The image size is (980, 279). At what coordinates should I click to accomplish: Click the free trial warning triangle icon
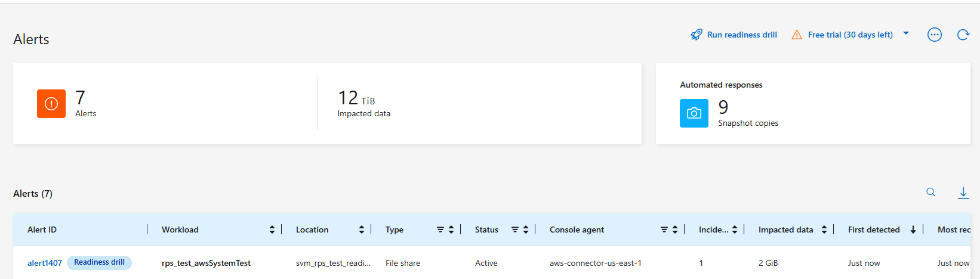tap(797, 35)
